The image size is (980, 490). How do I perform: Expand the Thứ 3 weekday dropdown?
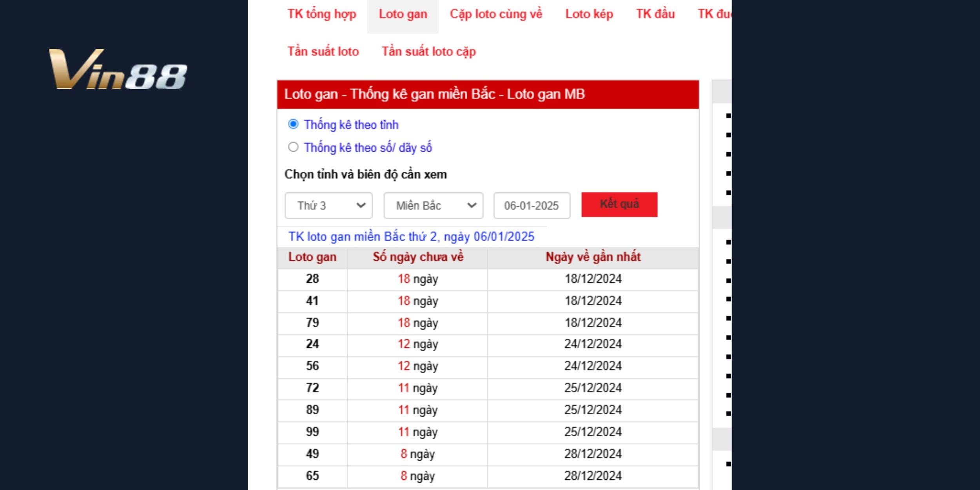[x=328, y=205]
